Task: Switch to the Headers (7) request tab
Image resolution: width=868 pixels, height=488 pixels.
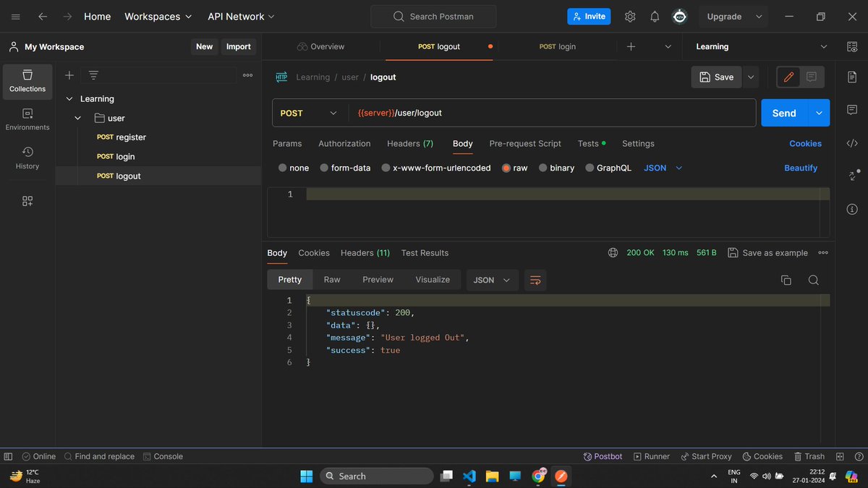Action: pyautogui.click(x=410, y=143)
